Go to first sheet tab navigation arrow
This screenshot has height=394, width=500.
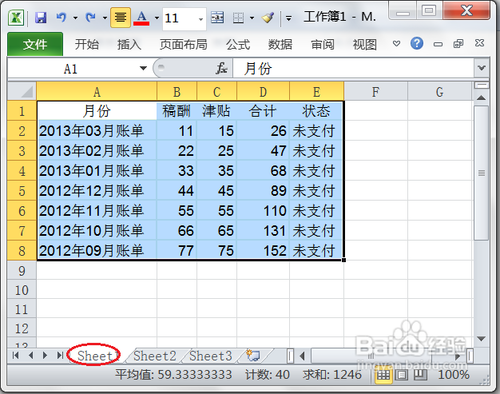[x=15, y=355]
